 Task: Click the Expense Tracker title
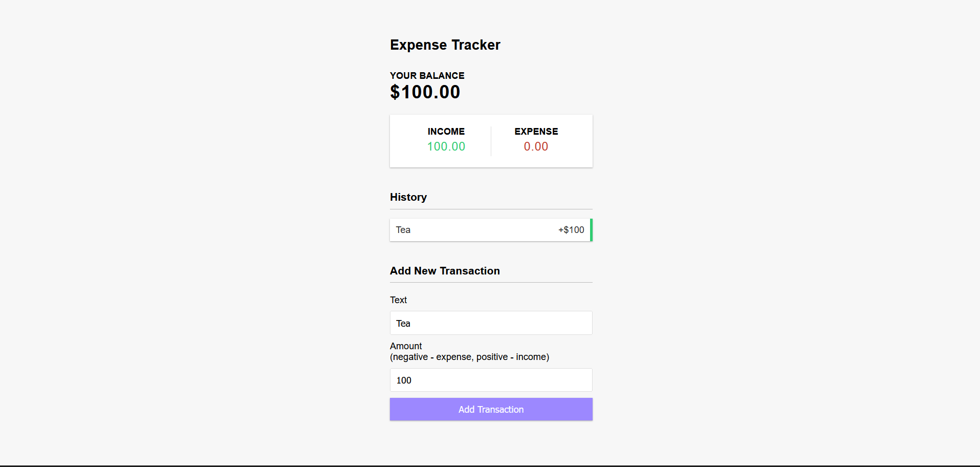click(x=445, y=45)
